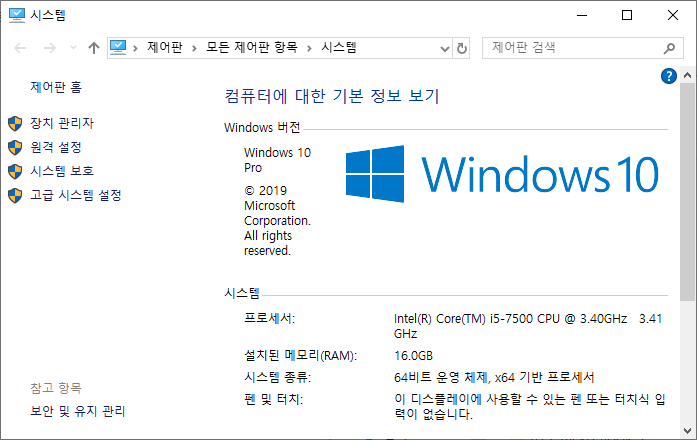
Task: Click the Windows 10 Pro edition text
Action: (x=277, y=160)
